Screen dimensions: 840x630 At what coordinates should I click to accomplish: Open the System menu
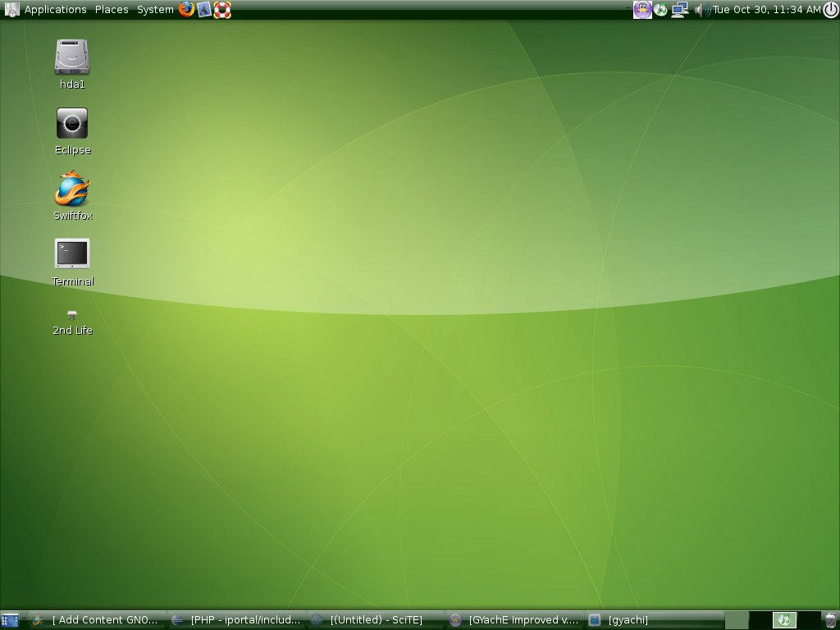pos(155,10)
